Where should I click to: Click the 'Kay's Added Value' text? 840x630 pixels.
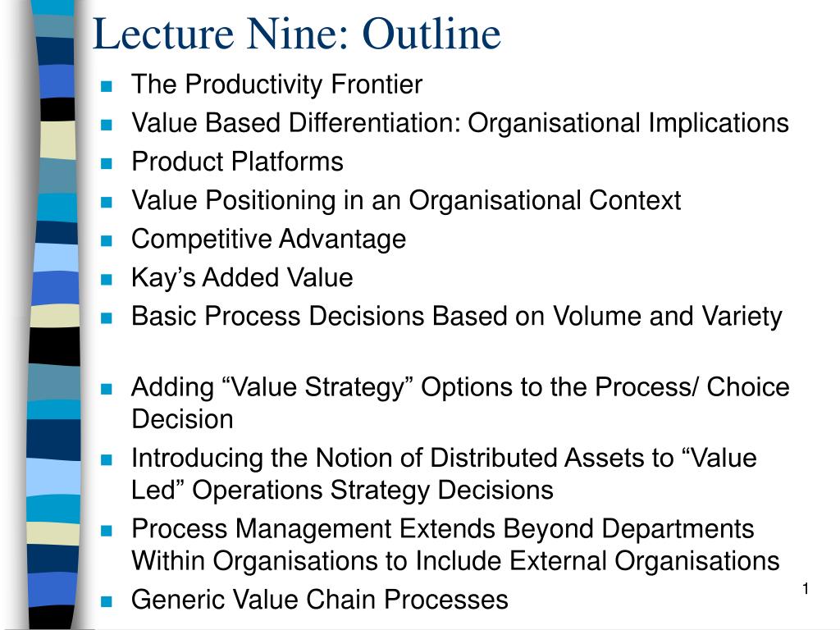pos(242,278)
